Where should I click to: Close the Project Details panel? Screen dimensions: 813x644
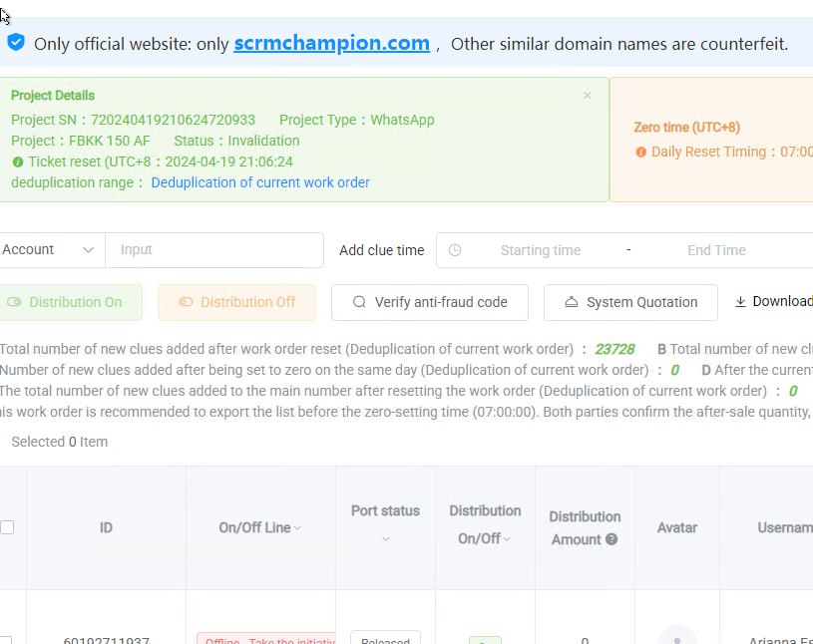pos(588,96)
